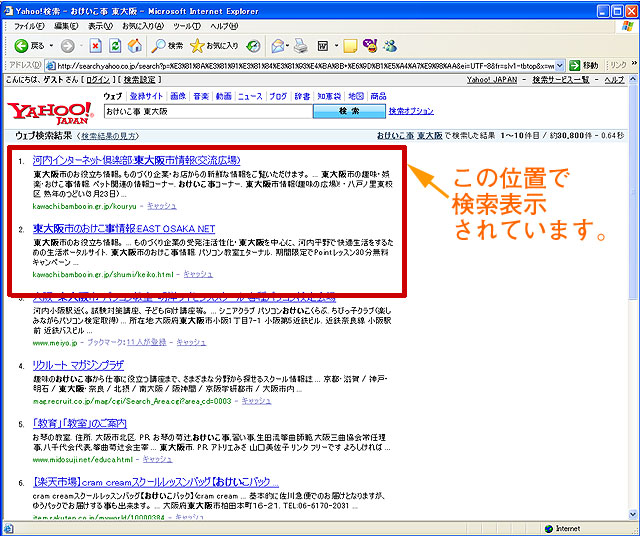Switch to 地図 search tab
This screenshot has width=640, height=536.
[356, 96]
